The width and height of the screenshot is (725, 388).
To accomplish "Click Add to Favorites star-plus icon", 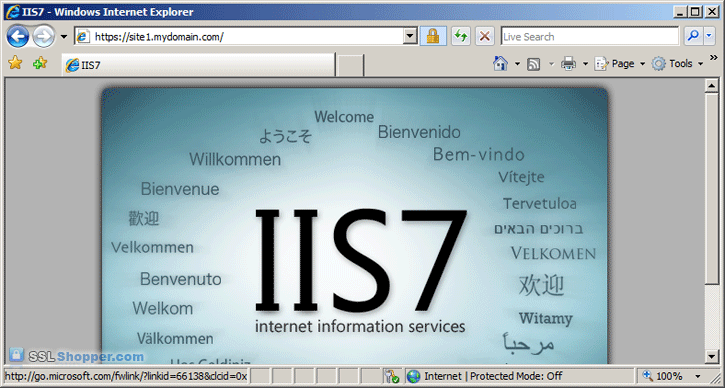I will (40, 63).
